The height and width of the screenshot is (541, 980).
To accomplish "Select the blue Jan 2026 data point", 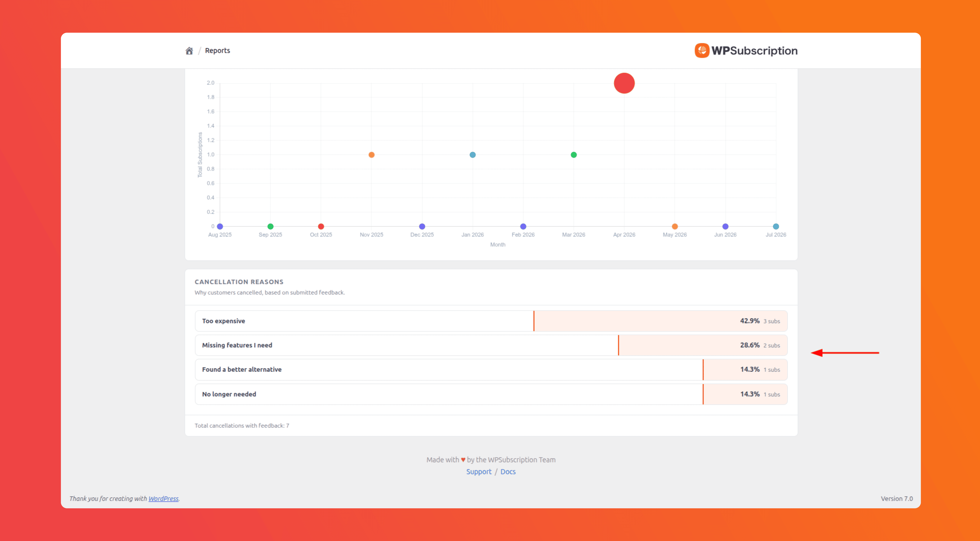I will (x=472, y=155).
